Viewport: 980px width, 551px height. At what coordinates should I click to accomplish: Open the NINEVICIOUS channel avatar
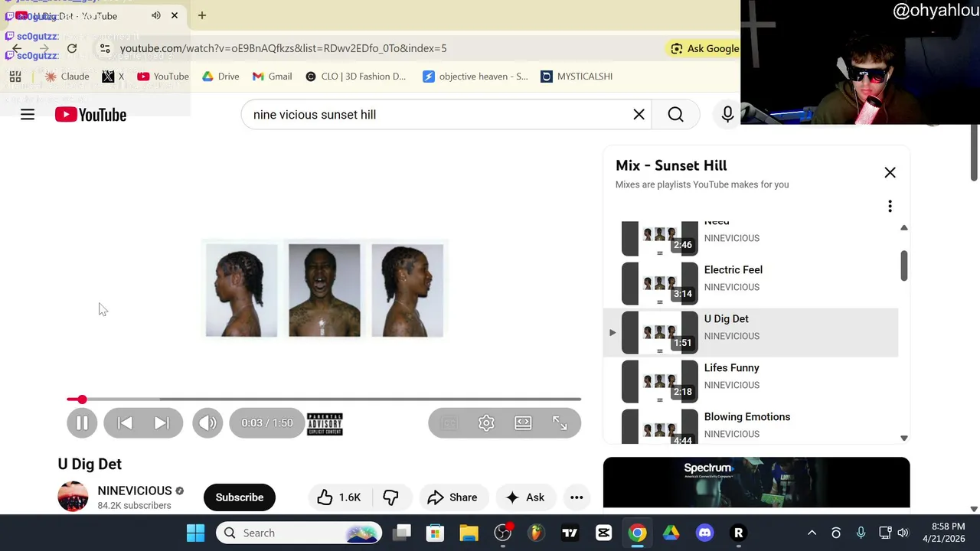point(73,497)
